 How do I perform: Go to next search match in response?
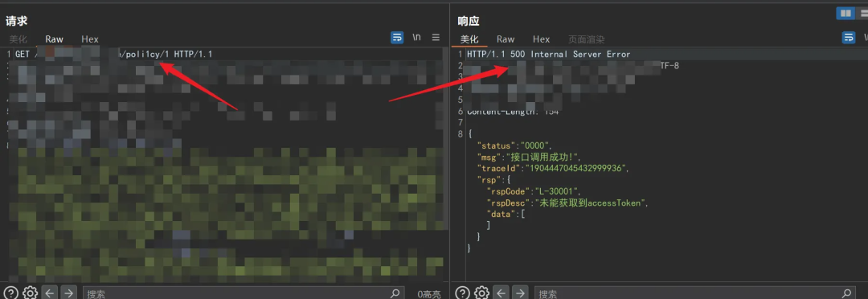click(519, 293)
